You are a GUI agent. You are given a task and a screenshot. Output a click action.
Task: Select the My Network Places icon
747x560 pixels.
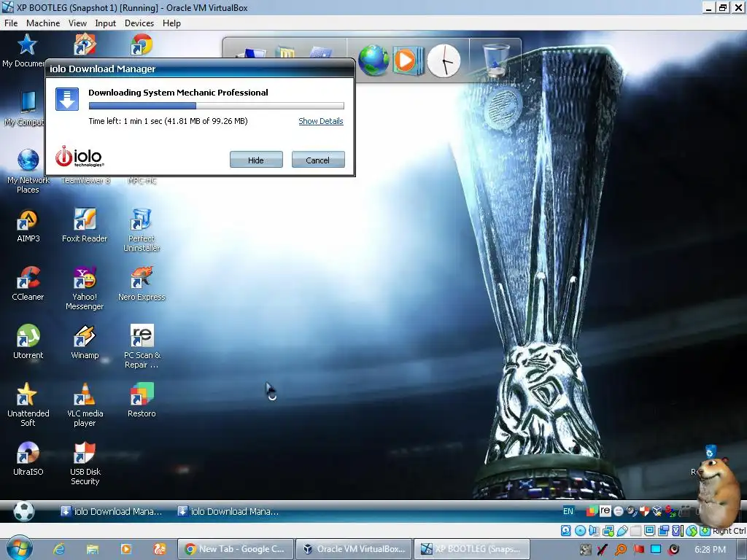[x=28, y=160]
